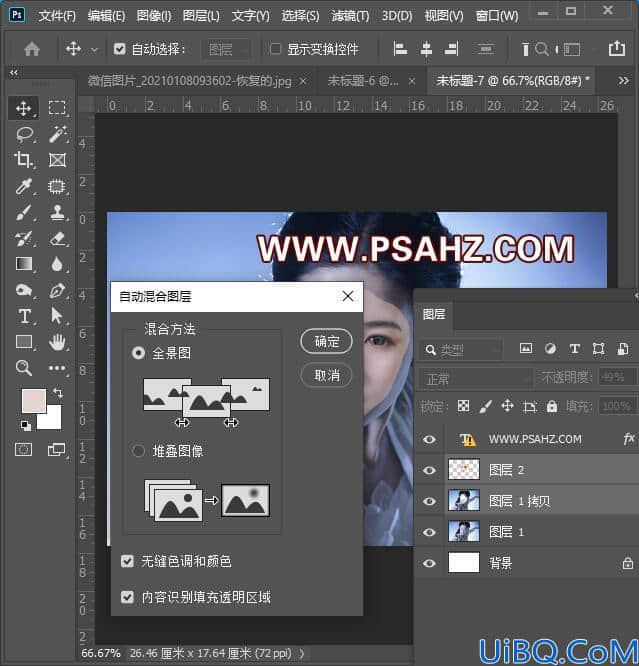Cancel the dialog with 取消
This screenshot has width=639, height=666.
click(x=326, y=375)
